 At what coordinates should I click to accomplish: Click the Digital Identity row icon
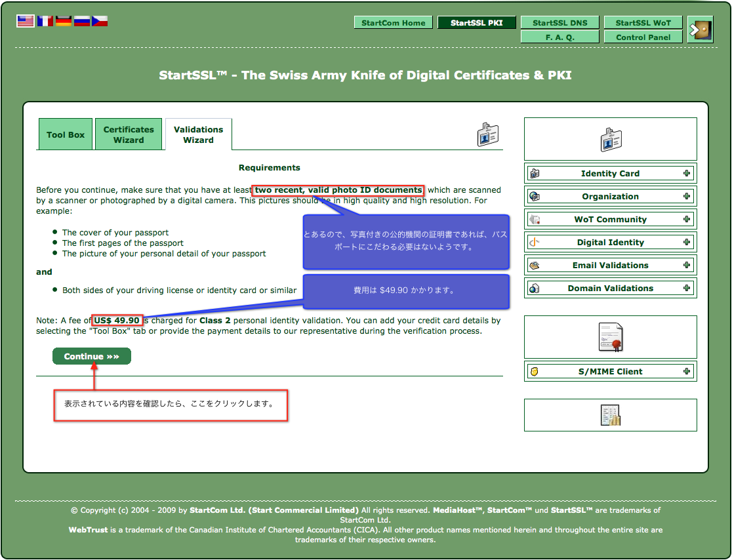(x=535, y=242)
